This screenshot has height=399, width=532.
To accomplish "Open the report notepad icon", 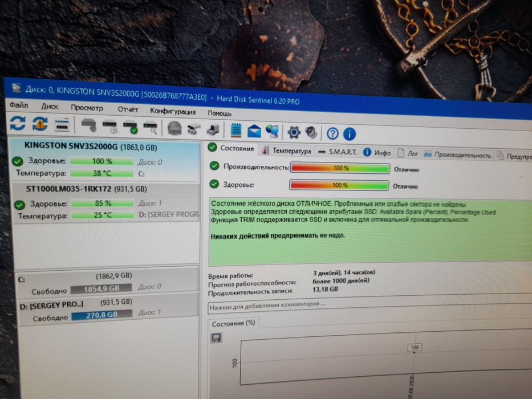I will click(x=236, y=131).
